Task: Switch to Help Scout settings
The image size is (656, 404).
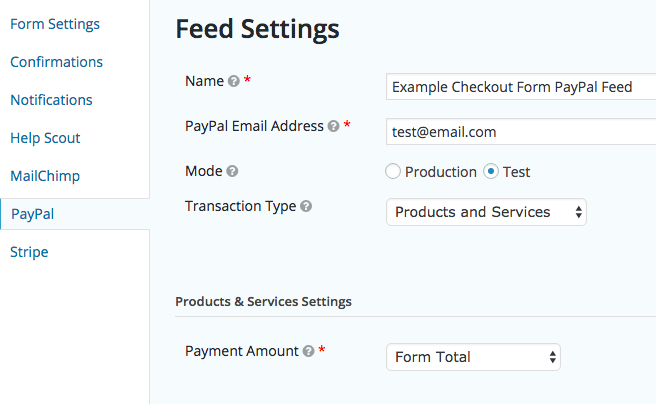Action: (45, 138)
